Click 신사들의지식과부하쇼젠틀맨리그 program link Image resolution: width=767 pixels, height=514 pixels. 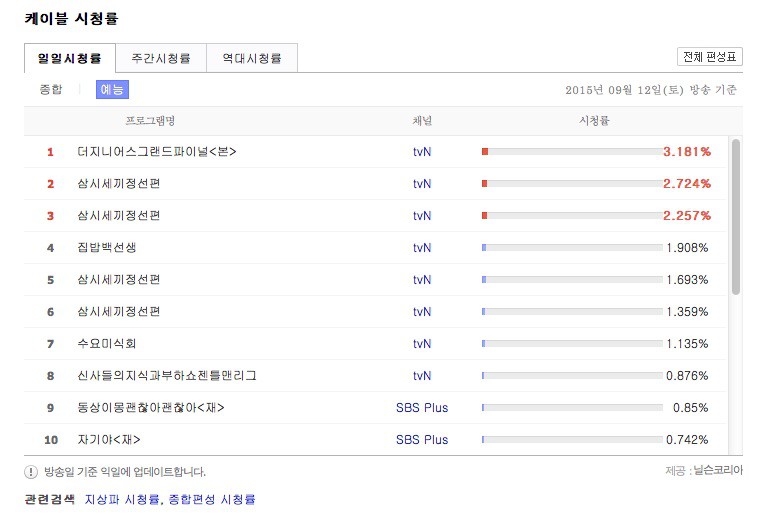[167, 376]
